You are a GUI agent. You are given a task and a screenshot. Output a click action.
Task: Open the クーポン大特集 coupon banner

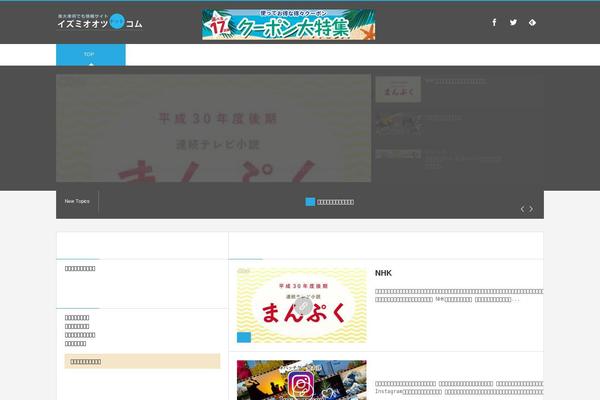pyautogui.click(x=289, y=24)
